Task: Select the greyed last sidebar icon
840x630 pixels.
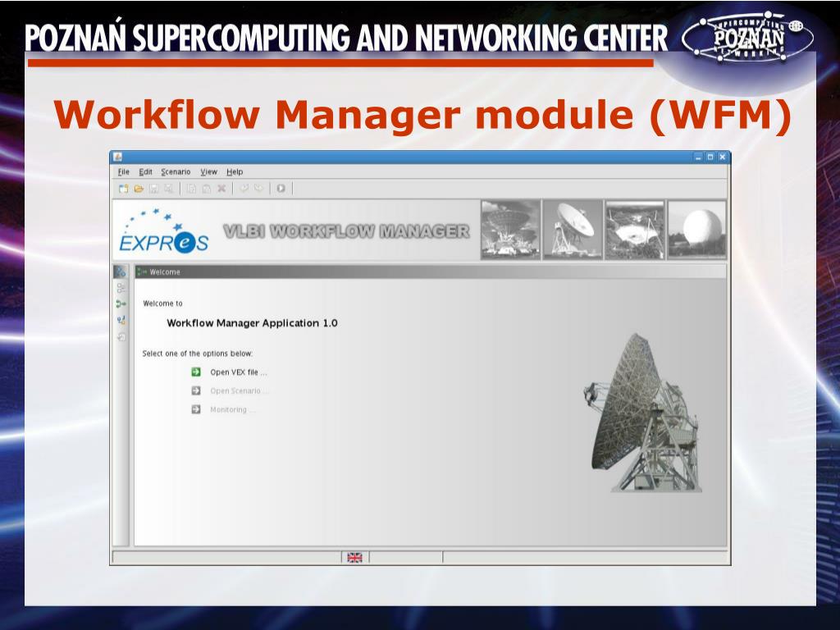Action: (121, 337)
